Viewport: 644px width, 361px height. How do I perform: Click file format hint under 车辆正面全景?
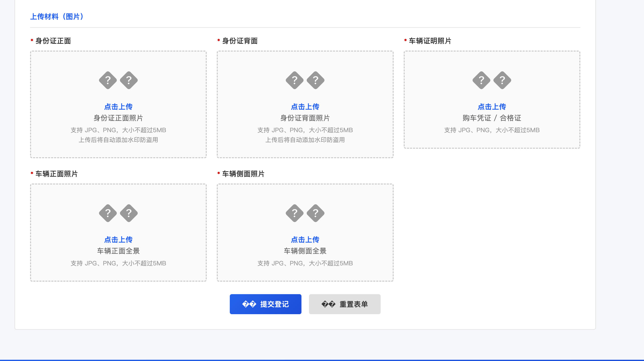coord(118,263)
